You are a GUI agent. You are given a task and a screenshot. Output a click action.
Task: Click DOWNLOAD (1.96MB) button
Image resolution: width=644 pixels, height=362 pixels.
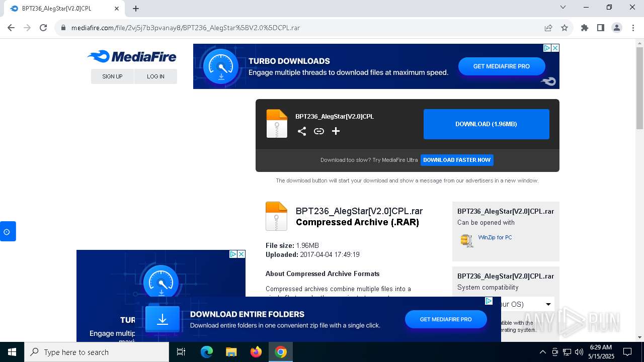(486, 124)
